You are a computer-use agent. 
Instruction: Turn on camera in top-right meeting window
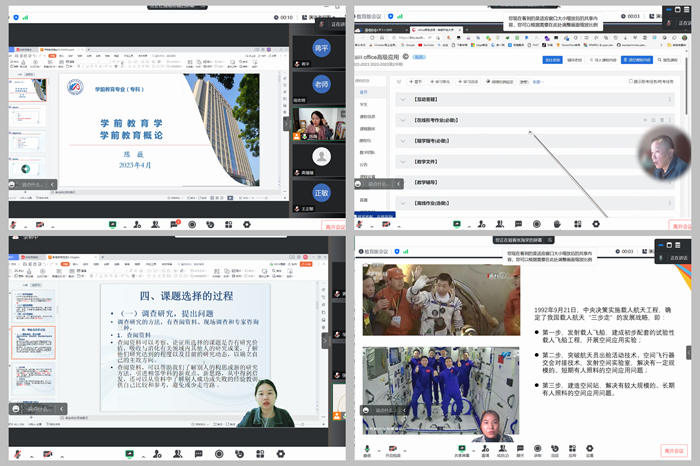[x=386, y=224]
